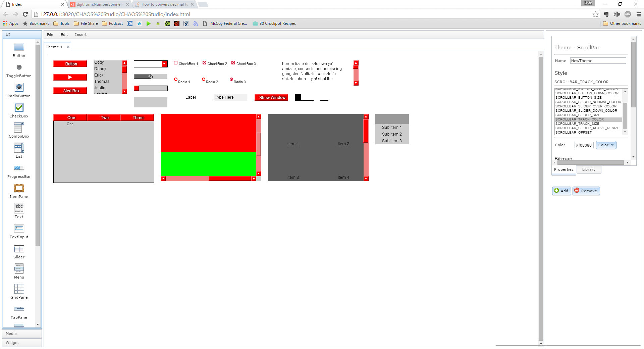Click the black color swatch on canvas
This screenshot has width=644, height=349.
click(297, 97)
